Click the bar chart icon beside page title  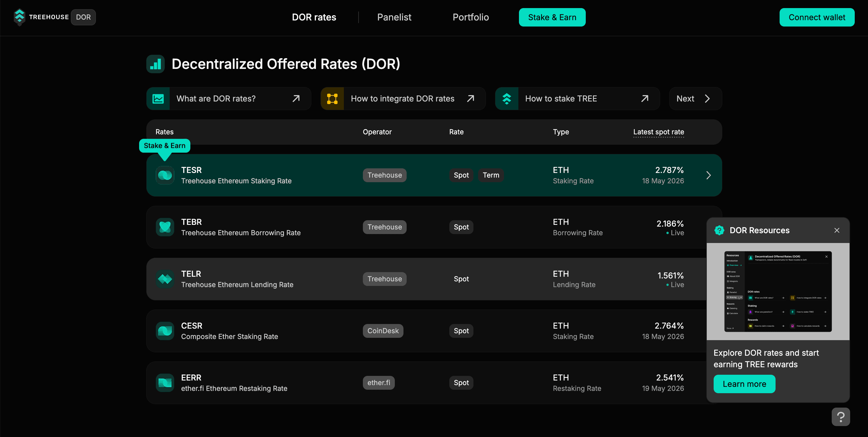point(155,64)
